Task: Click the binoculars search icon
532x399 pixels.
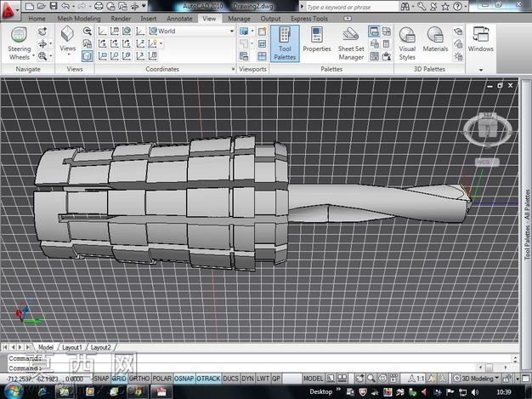Action: tap(405, 7)
